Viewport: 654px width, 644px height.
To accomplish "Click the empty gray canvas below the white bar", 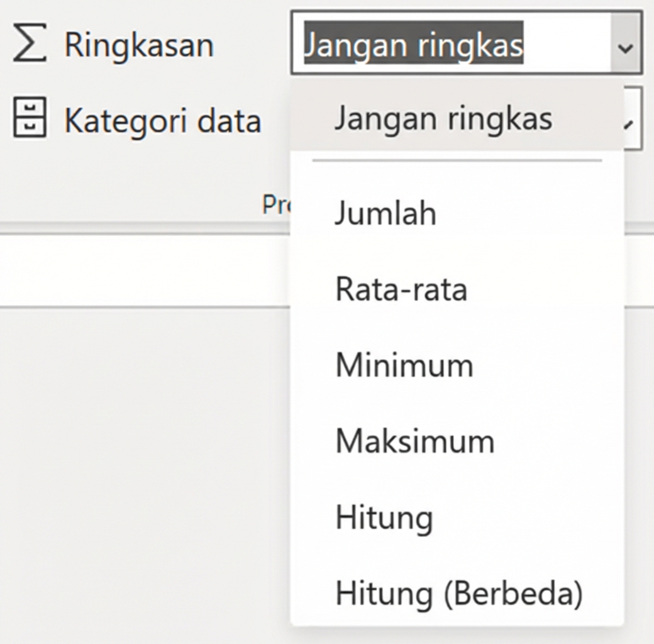I will [145, 472].
